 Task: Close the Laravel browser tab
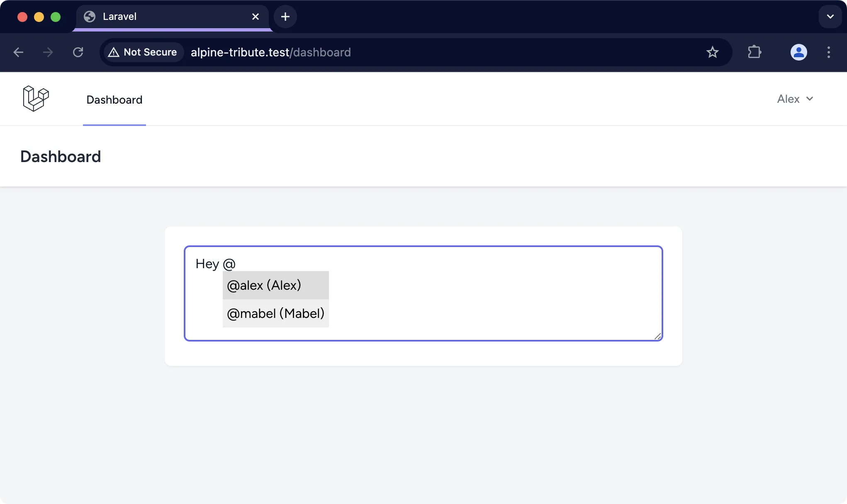[x=256, y=17]
